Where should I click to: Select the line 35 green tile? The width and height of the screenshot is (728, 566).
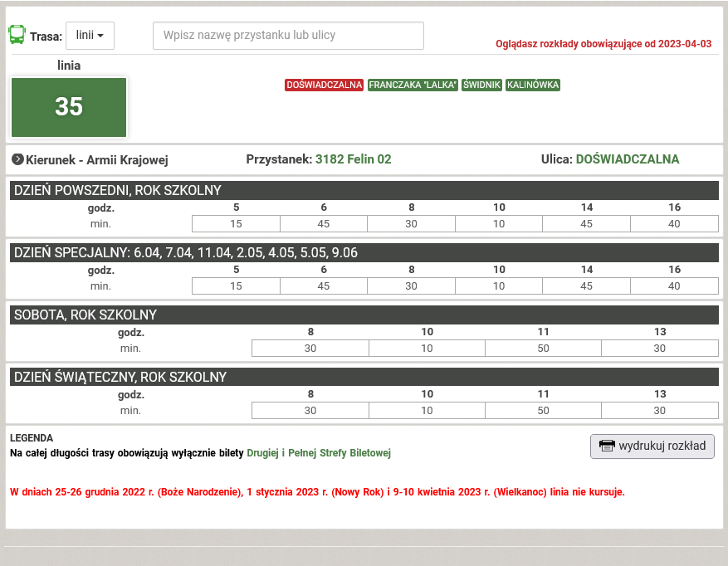pyautogui.click(x=69, y=107)
